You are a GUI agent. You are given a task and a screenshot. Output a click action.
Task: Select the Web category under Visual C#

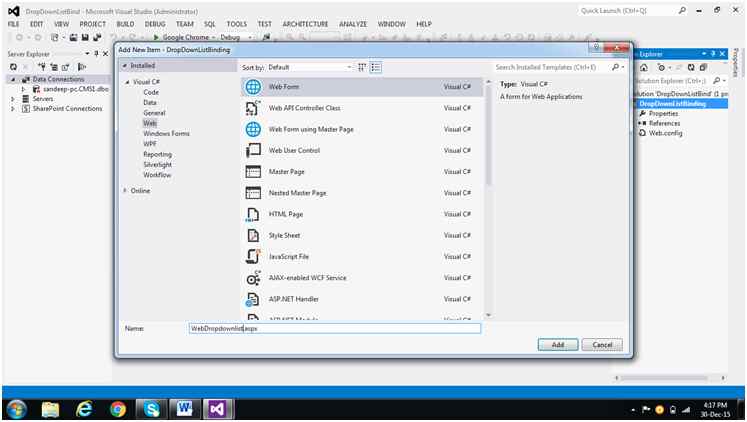coord(150,123)
